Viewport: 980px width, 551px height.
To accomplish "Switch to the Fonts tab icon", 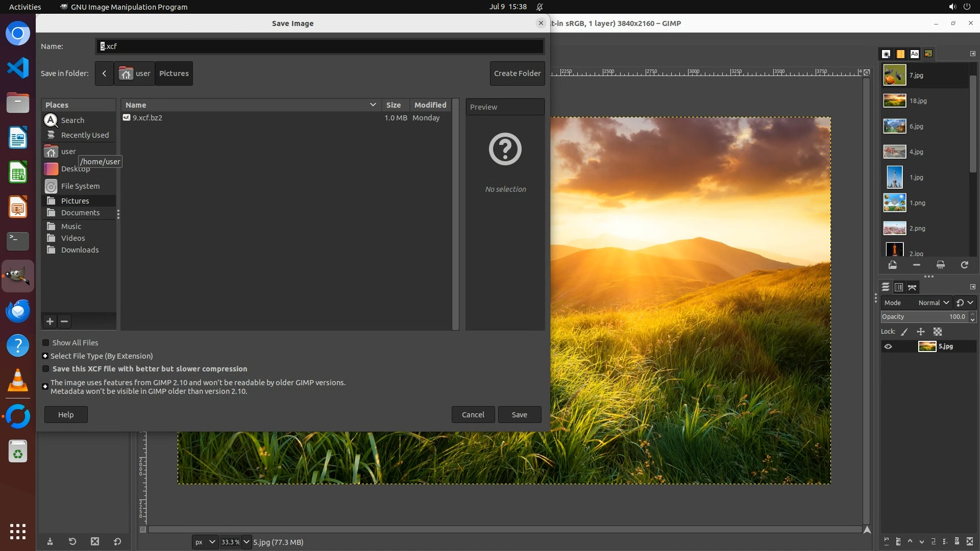I will coord(914,54).
